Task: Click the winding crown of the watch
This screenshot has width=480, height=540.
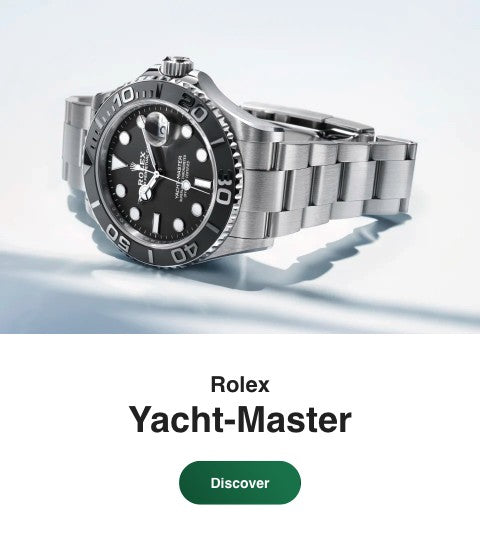Action: [x=177, y=65]
